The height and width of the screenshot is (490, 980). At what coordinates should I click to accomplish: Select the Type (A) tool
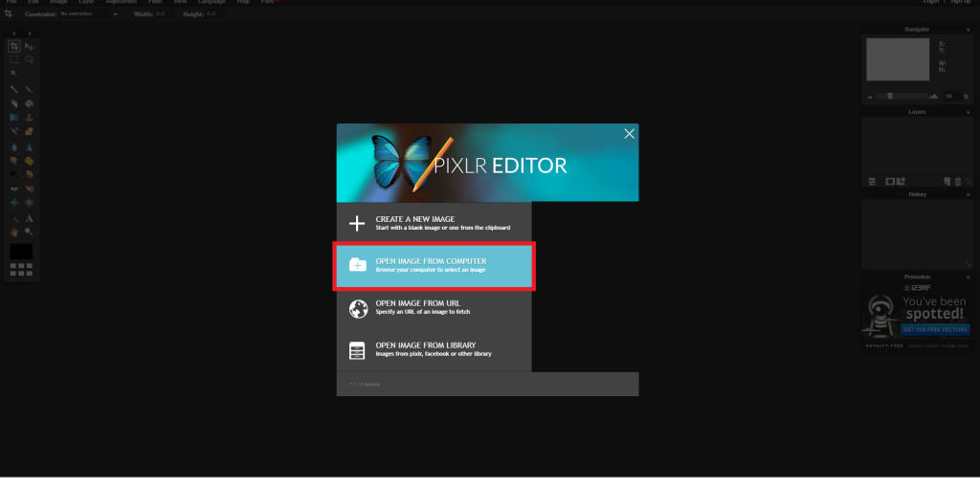(29, 218)
